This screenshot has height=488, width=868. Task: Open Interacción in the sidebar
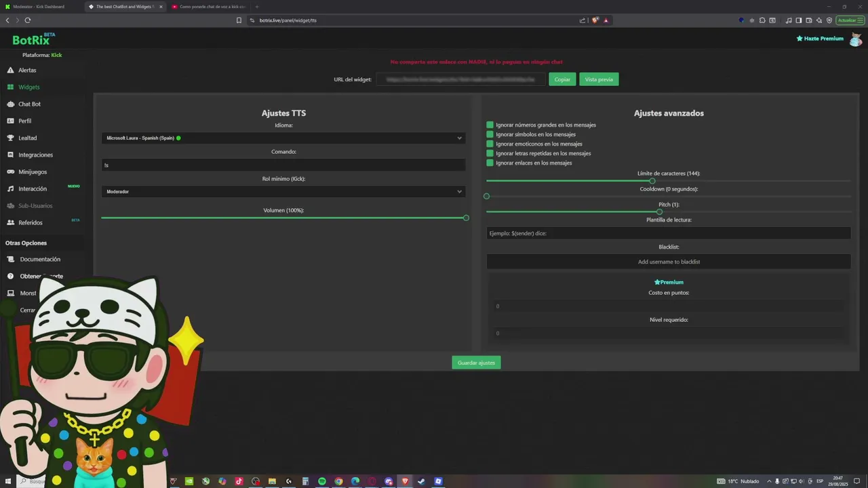pos(33,189)
